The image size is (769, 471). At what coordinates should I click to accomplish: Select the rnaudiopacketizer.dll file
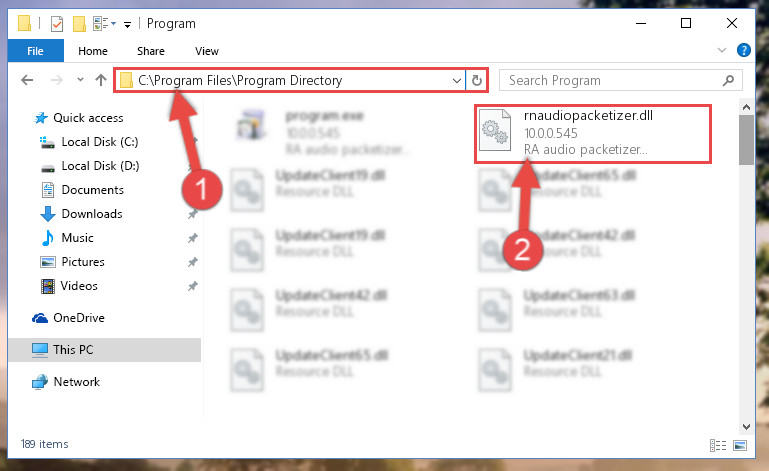pyautogui.click(x=592, y=133)
